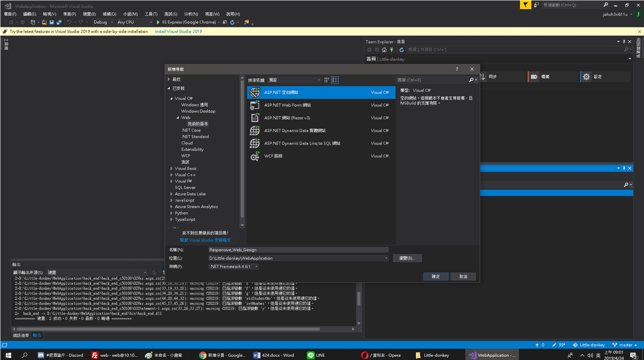This screenshot has width=644, height=360.
Task: Open Discord from the taskbar
Action: (61, 355)
